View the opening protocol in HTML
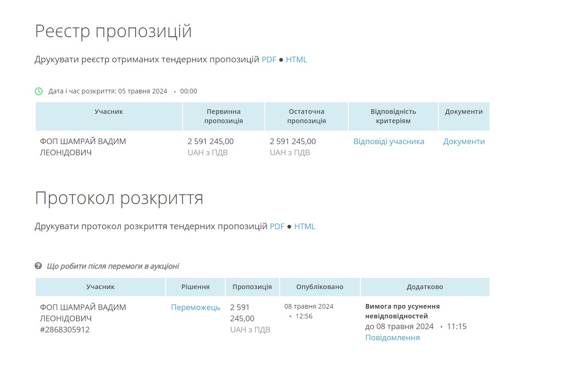588x370 pixels. click(x=305, y=226)
